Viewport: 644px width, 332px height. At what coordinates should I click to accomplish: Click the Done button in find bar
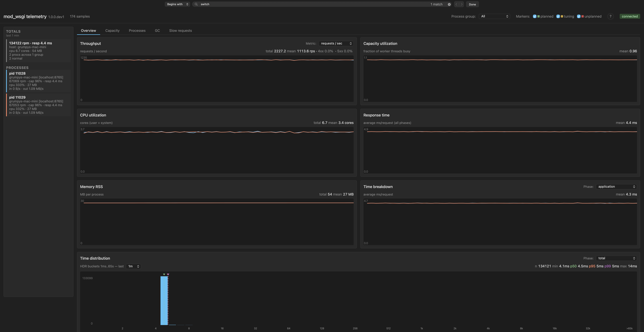(472, 4)
